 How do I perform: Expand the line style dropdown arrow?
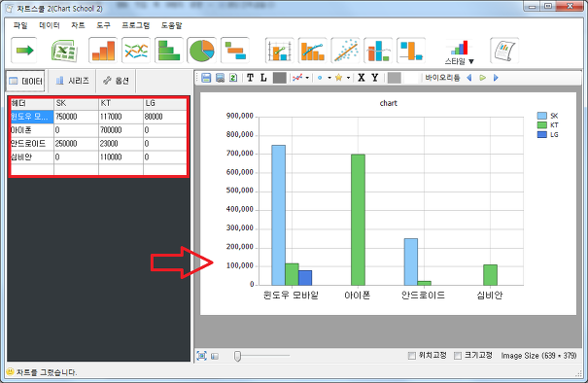(x=307, y=78)
